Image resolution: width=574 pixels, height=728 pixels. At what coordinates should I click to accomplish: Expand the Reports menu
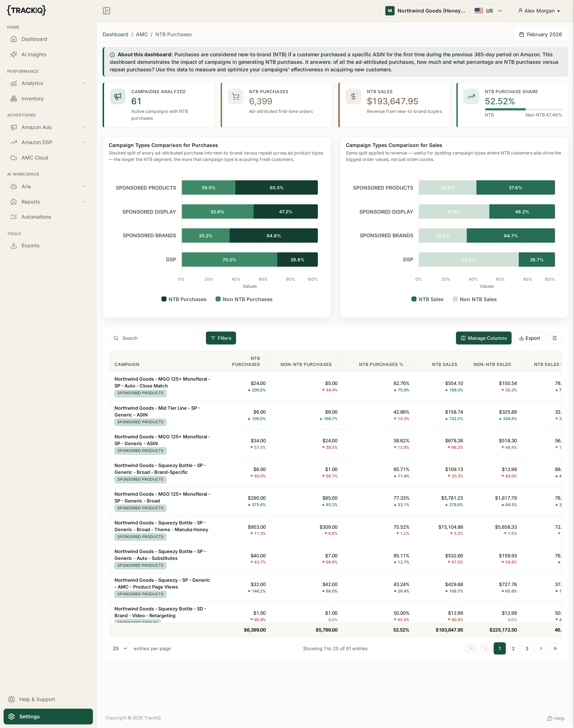click(48, 202)
